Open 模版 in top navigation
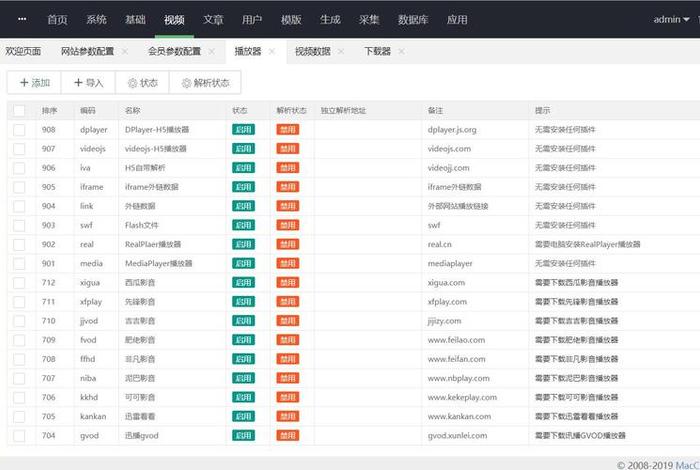The width and height of the screenshot is (700, 470). click(x=291, y=20)
